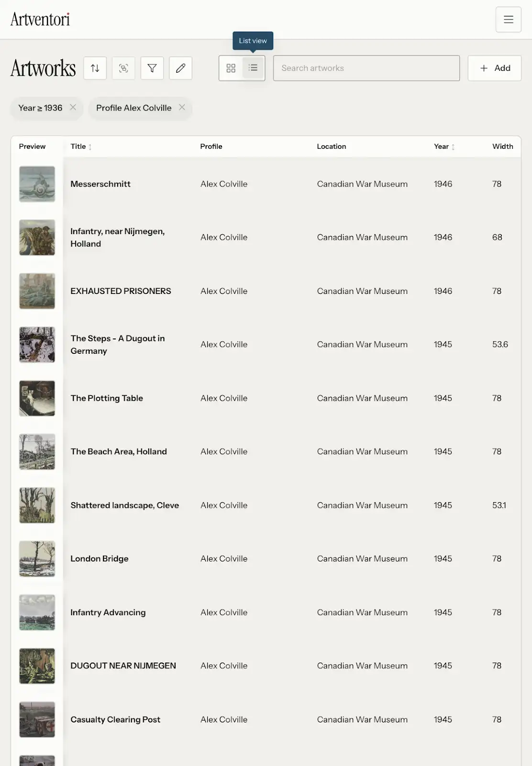The image size is (532, 766).
Task: Click Alex Colville in Messerschmitt row
Action: (x=224, y=184)
